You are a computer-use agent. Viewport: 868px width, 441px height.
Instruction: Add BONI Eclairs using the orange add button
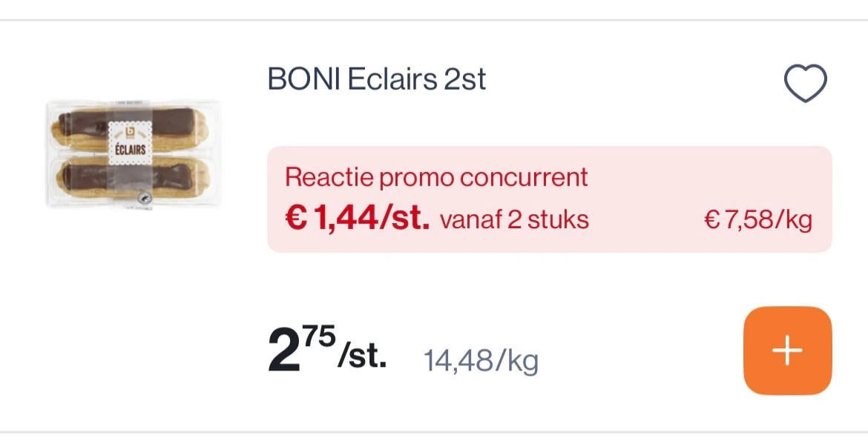point(787,350)
